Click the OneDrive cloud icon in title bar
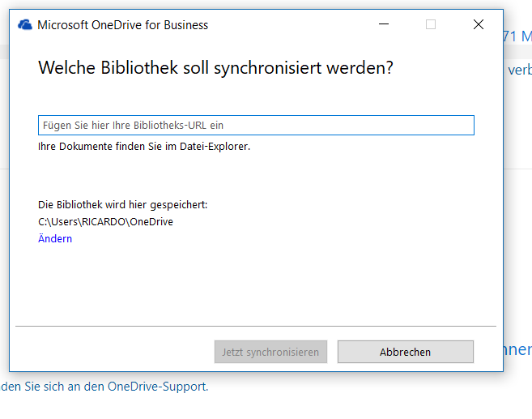Viewport: 532px width, 419px height. (x=25, y=25)
